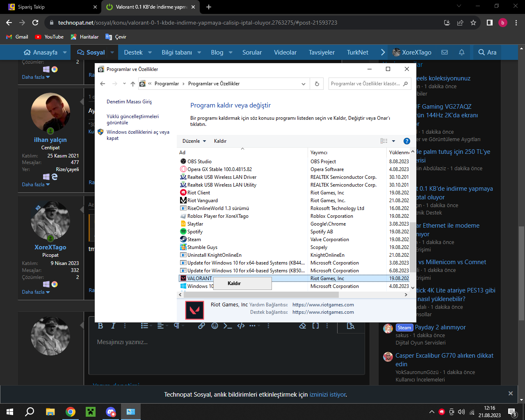Open help with the blue question icon
This screenshot has width=525, height=420.
407,141
